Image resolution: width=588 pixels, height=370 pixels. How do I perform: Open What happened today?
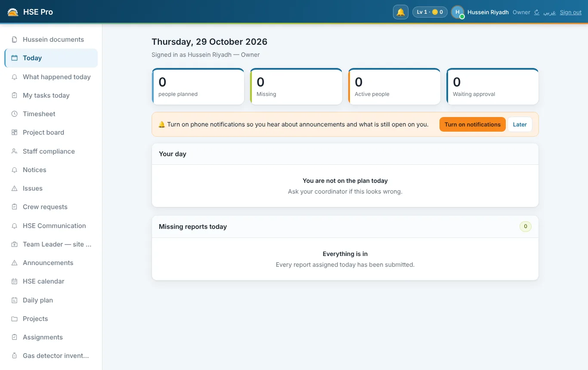pyautogui.click(x=51, y=77)
